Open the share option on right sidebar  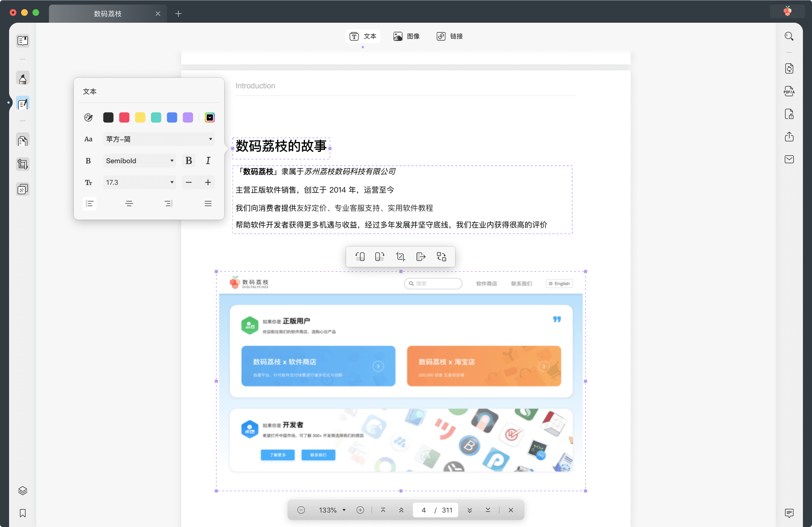pos(789,137)
